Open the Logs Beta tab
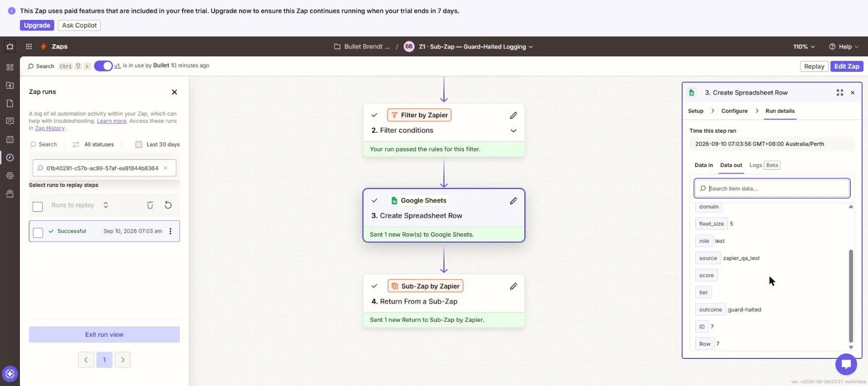 (764, 165)
